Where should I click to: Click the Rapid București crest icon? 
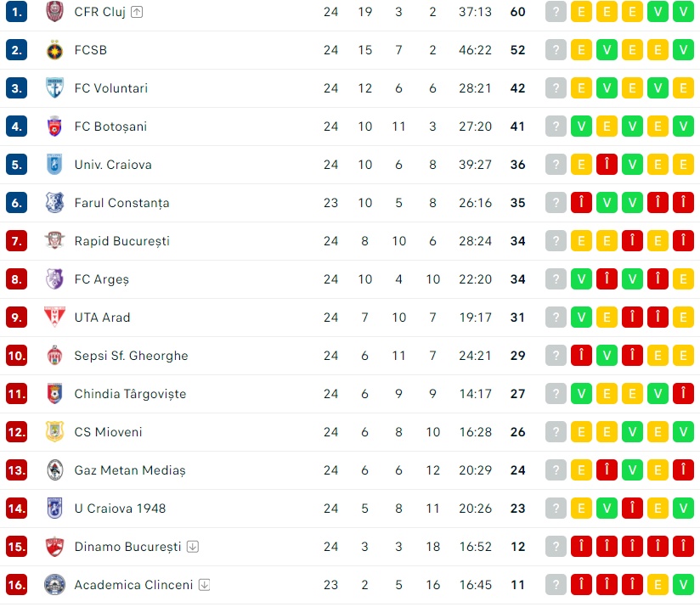coord(54,241)
